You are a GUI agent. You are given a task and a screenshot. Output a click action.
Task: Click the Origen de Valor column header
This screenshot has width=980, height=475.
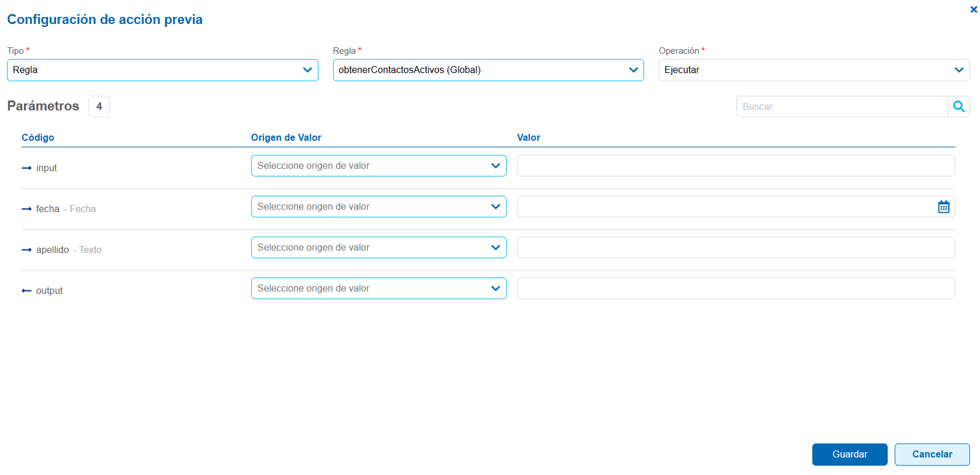coord(286,137)
